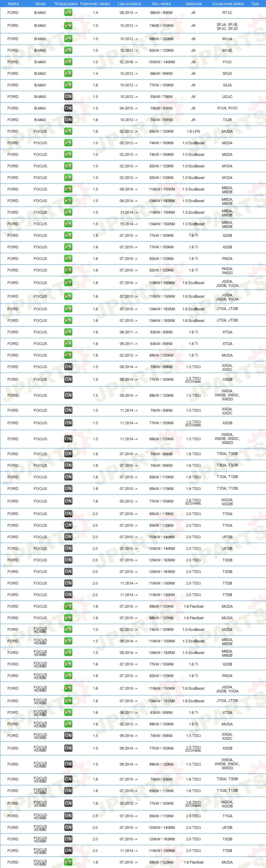Click the PB icon in the Focus Kombi Flexifuel row
Image resolution: width=266 pixels, height=868 pixels.
point(68,862)
